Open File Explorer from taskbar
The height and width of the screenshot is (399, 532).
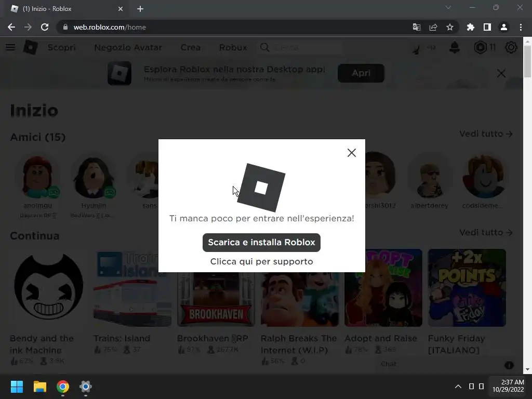click(x=39, y=387)
